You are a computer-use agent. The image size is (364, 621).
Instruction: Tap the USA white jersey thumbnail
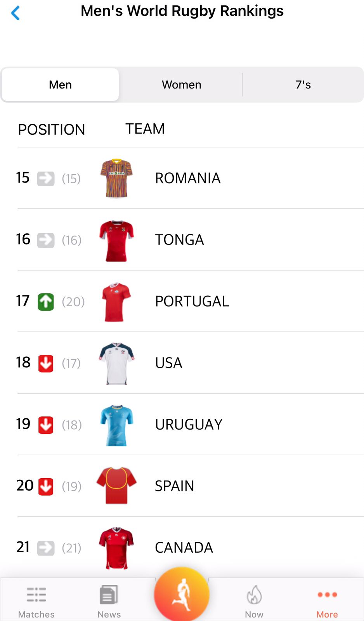116,363
